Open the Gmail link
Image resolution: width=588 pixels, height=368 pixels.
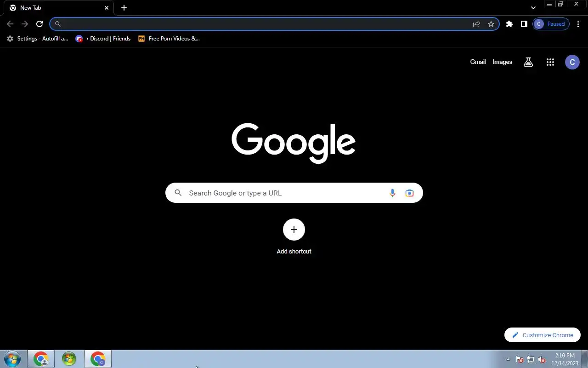[478, 62]
